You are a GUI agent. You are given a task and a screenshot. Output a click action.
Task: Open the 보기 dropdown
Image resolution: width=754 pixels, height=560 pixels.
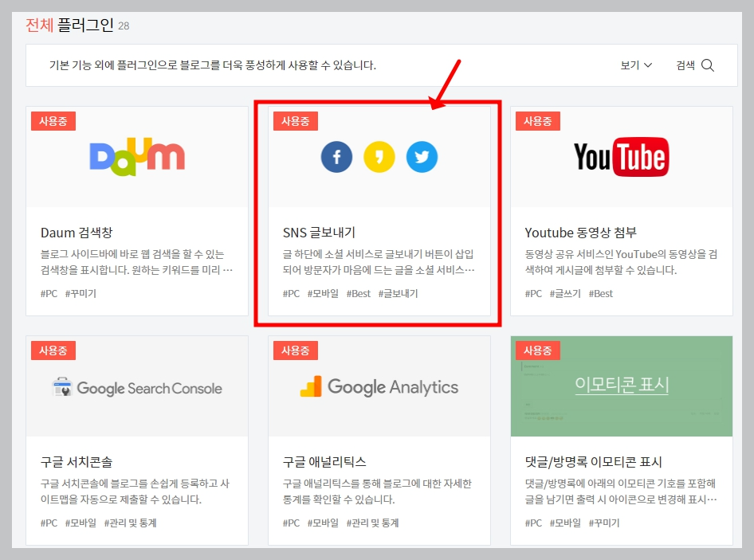click(636, 65)
